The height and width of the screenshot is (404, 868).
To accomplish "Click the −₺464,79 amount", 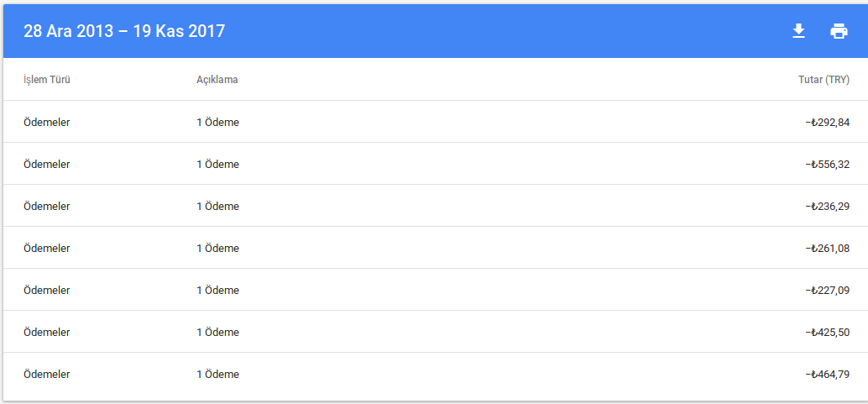I will 828,375.
